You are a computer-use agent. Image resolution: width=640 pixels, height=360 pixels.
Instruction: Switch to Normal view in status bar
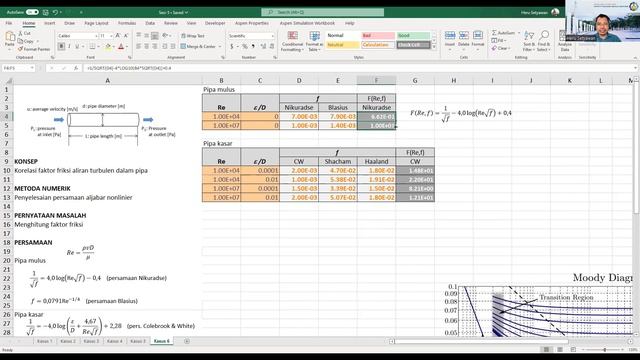(546, 349)
